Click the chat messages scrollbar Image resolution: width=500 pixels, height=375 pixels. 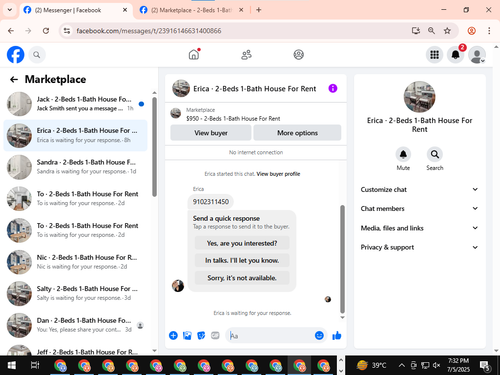(342, 259)
